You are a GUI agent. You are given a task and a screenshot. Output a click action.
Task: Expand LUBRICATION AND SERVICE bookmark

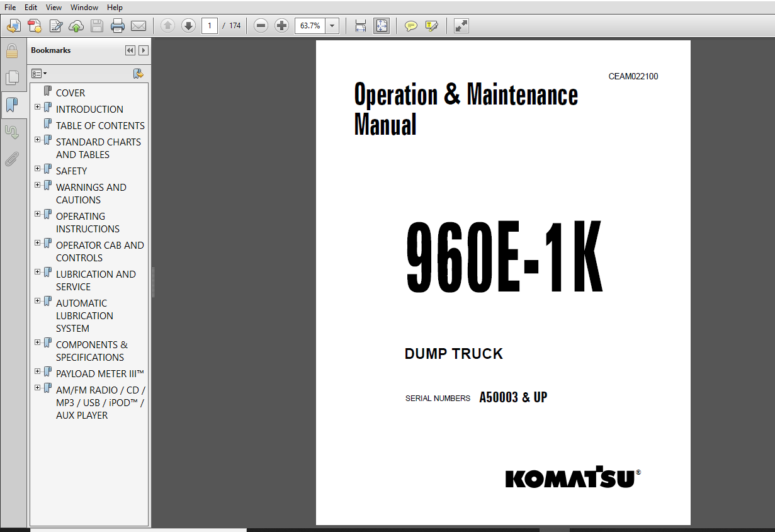click(x=38, y=272)
